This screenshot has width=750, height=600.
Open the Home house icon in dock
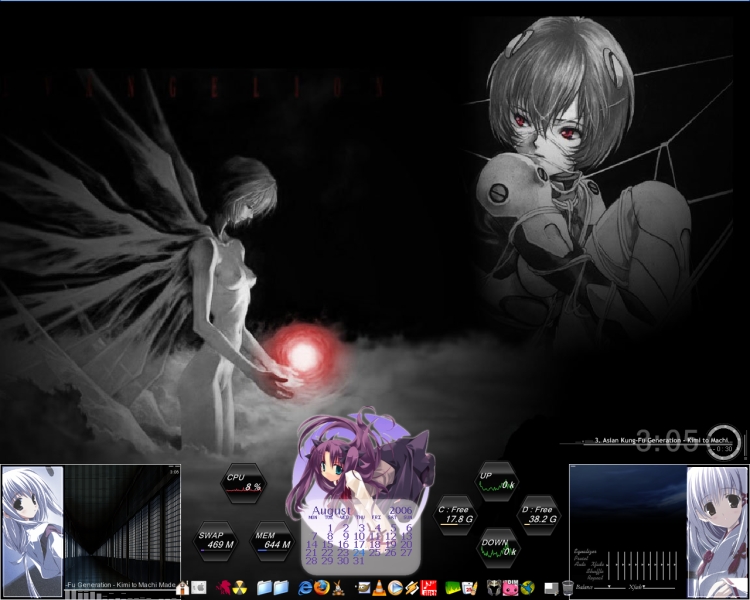[182, 587]
